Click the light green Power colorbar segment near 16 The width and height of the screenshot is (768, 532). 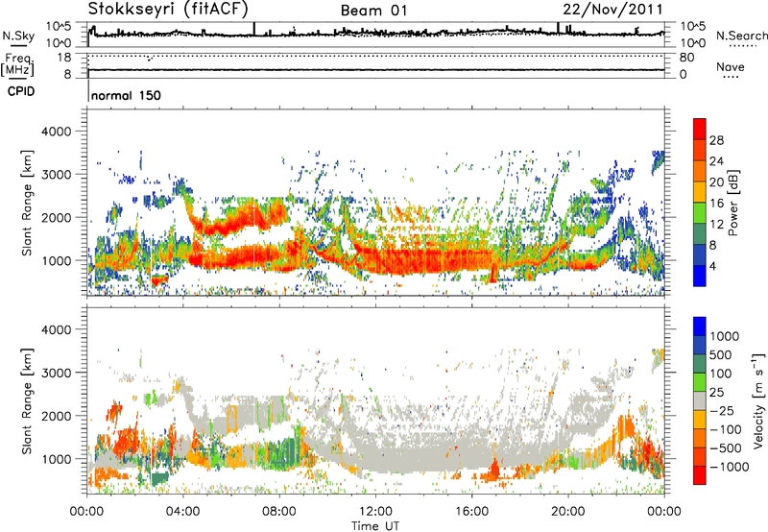700,212
